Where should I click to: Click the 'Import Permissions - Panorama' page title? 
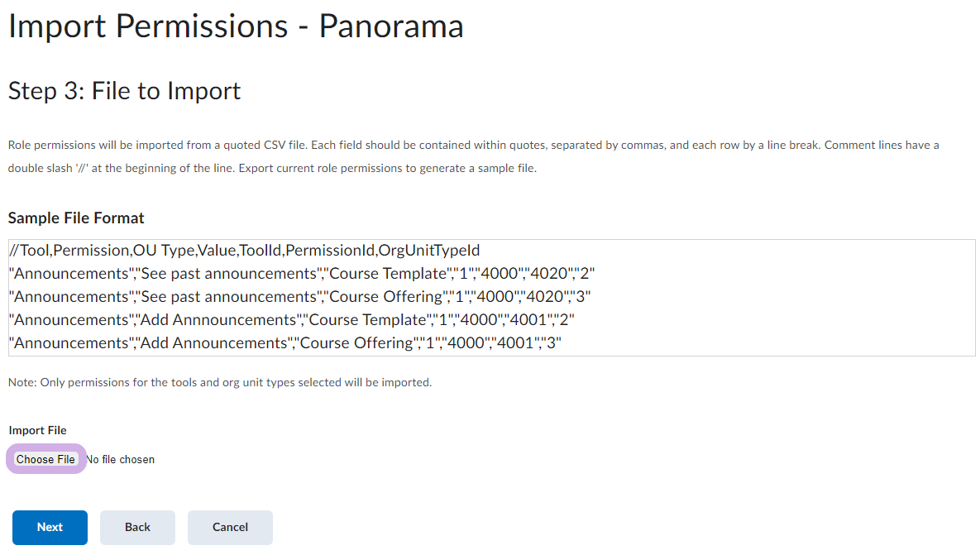[x=236, y=26]
